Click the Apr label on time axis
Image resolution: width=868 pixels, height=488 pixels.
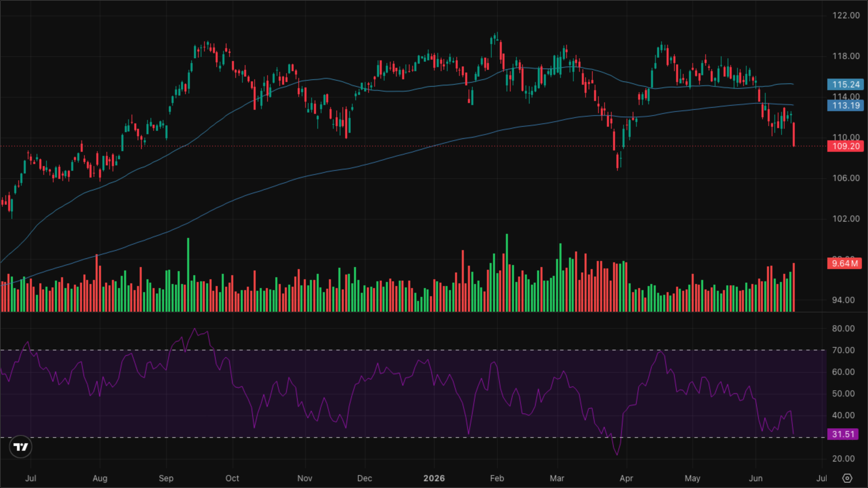pyautogui.click(x=626, y=478)
